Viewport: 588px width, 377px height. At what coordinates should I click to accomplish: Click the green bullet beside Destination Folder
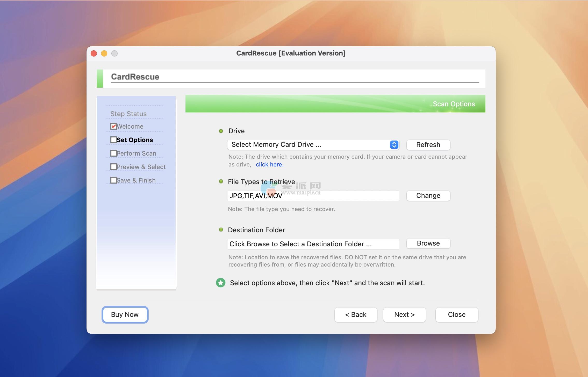[x=221, y=229]
